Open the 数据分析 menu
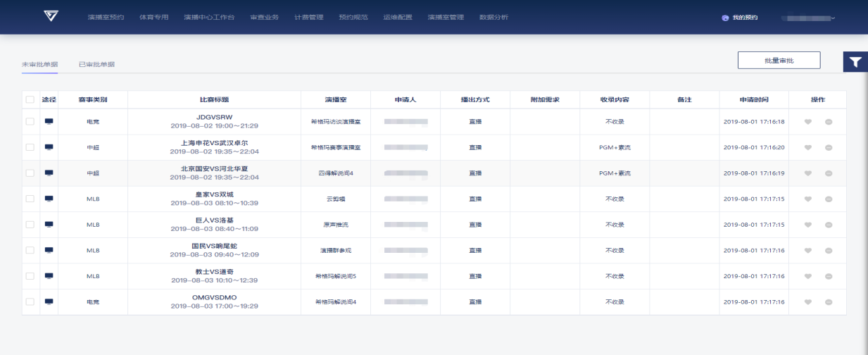Viewport: 868px width, 355px height. click(493, 17)
